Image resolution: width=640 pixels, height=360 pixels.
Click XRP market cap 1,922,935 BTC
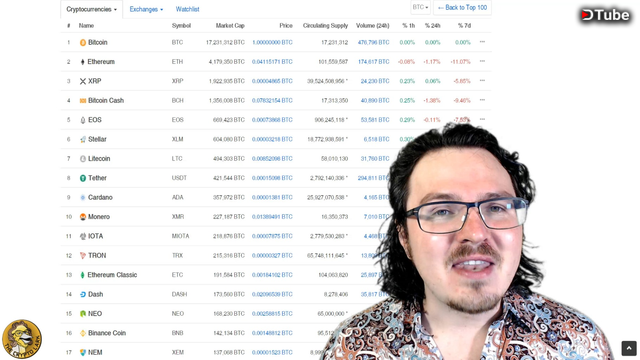[227, 81]
